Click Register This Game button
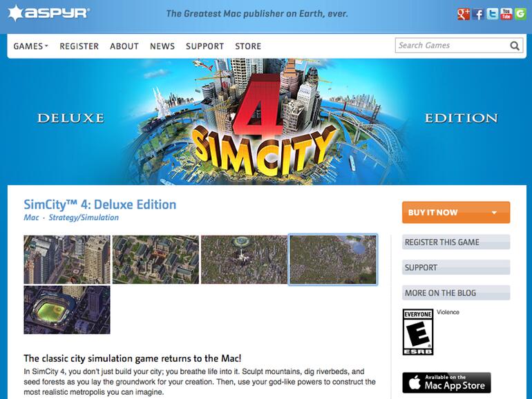 (x=456, y=242)
